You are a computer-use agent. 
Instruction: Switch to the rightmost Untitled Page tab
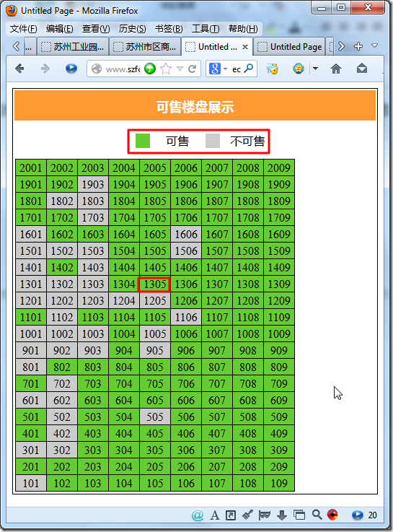point(289,46)
